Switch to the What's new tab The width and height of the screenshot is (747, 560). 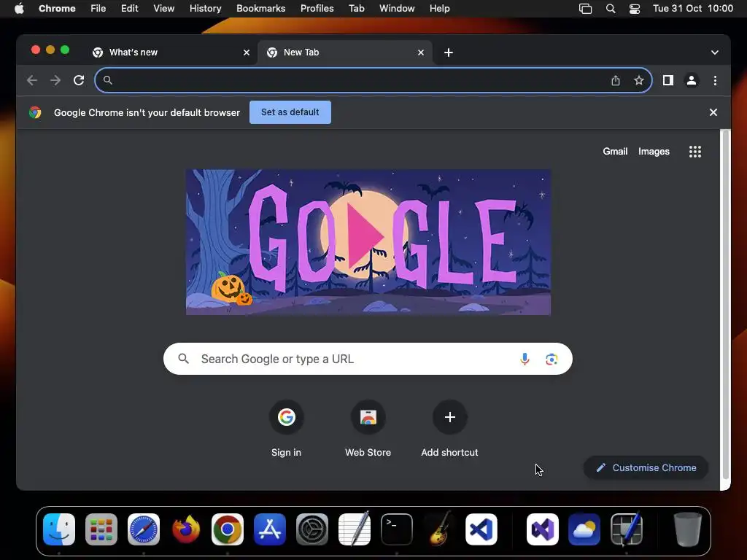click(x=171, y=52)
